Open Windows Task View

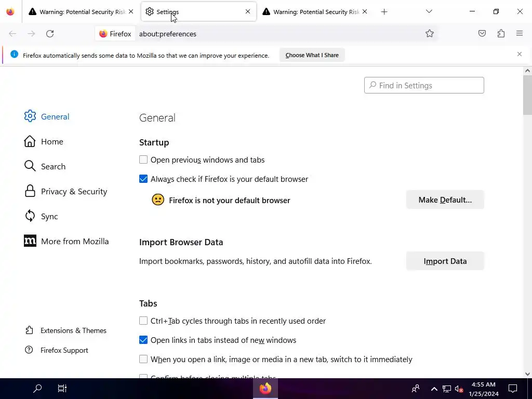pos(62,389)
